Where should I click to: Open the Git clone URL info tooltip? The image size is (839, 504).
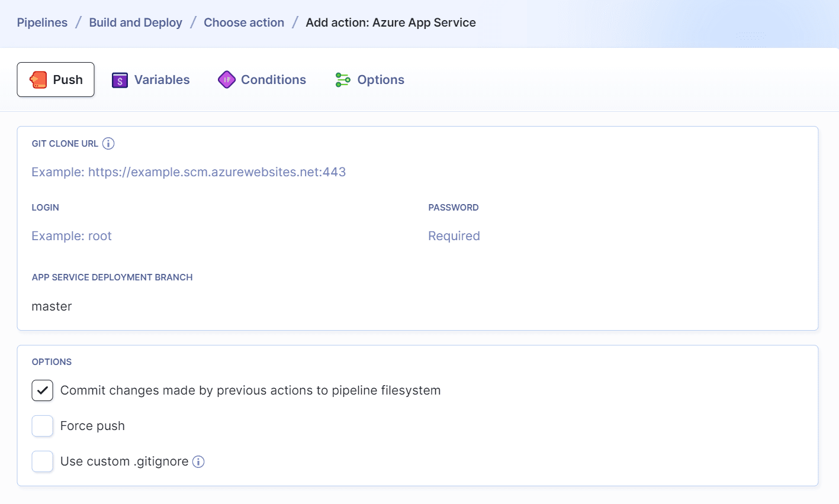pyautogui.click(x=108, y=143)
